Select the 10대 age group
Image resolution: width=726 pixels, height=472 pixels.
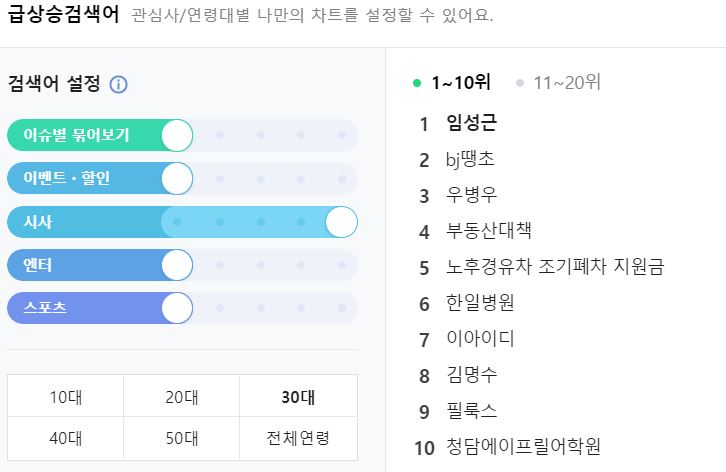point(66,396)
